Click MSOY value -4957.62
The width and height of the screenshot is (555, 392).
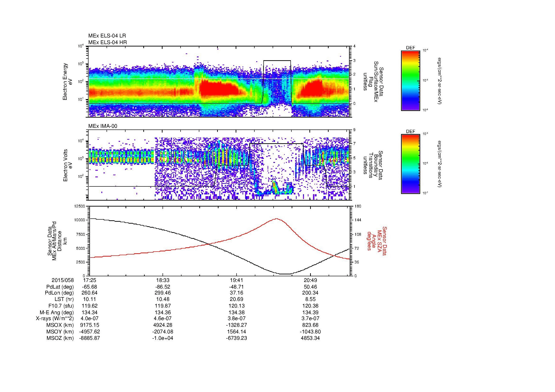pyautogui.click(x=90, y=332)
